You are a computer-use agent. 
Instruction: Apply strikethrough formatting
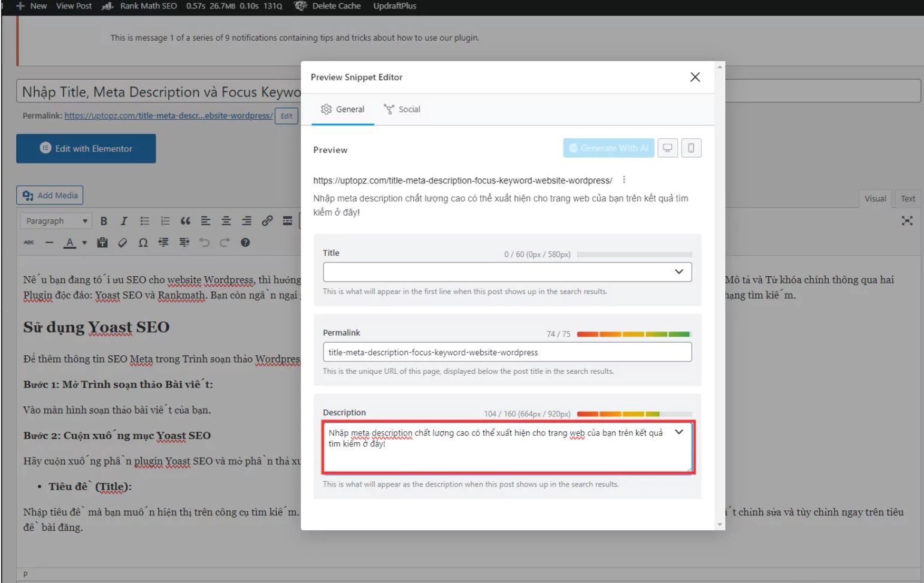pyautogui.click(x=29, y=243)
